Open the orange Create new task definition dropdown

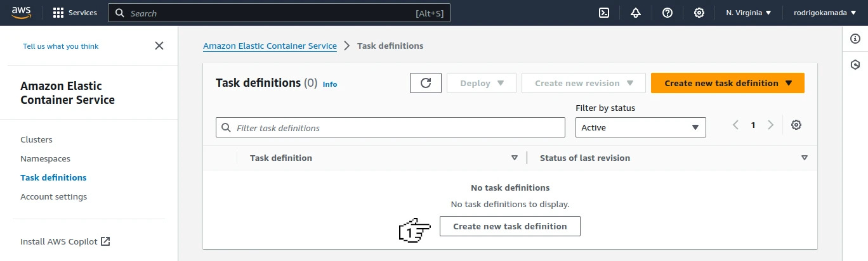[x=728, y=83]
